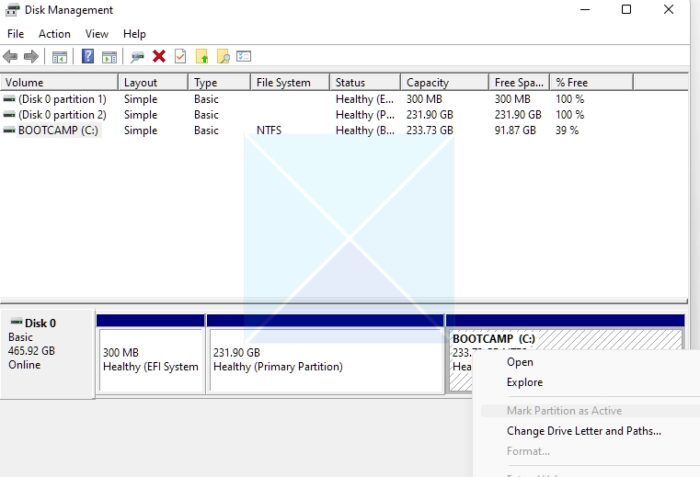Sort by the % Free column header
The height and width of the screenshot is (477, 700).
pyautogui.click(x=592, y=83)
